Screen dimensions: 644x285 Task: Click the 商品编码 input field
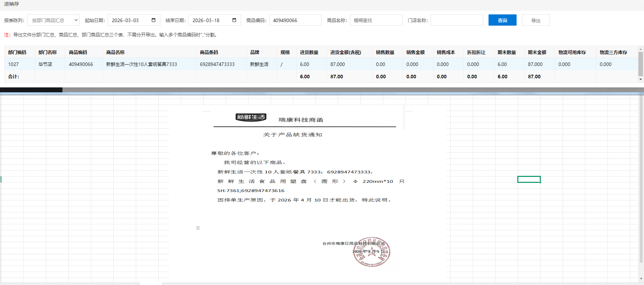pyautogui.click(x=295, y=20)
